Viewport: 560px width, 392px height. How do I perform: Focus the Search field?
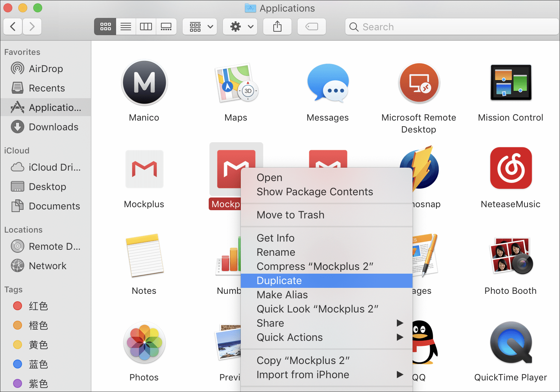(452, 27)
